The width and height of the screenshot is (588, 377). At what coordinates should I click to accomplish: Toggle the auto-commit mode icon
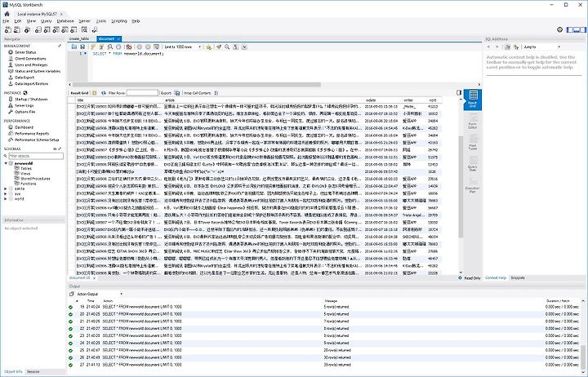click(x=156, y=47)
